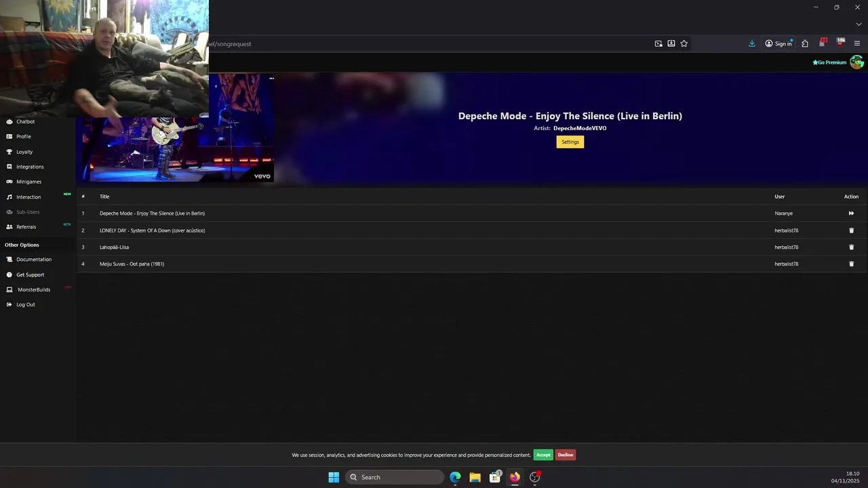Open Microsoft Edge from the taskbar
This screenshot has height=488, width=868.
coord(455,477)
